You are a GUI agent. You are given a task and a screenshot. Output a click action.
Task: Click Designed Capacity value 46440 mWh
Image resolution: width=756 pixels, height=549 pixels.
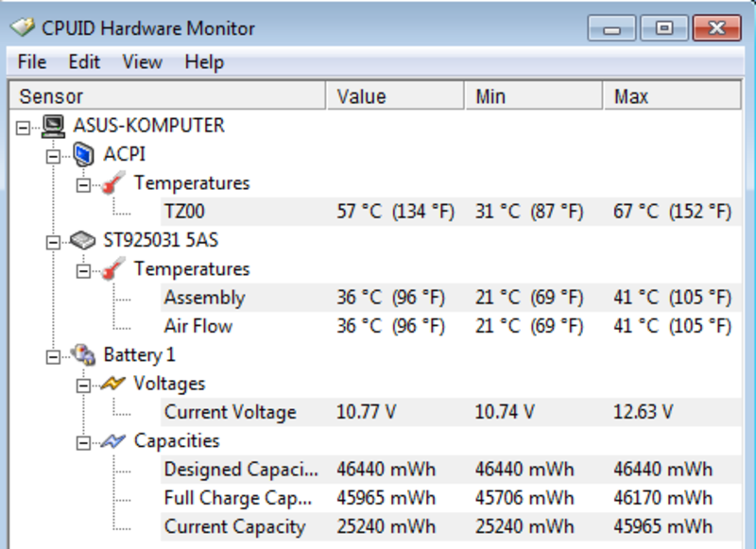pyautogui.click(x=386, y=470)
